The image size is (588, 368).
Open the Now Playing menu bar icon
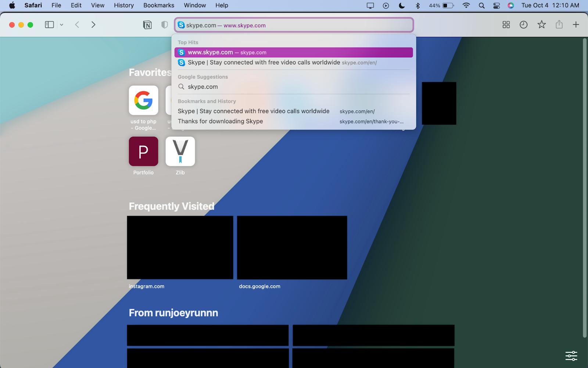click(x=386, y=6)
